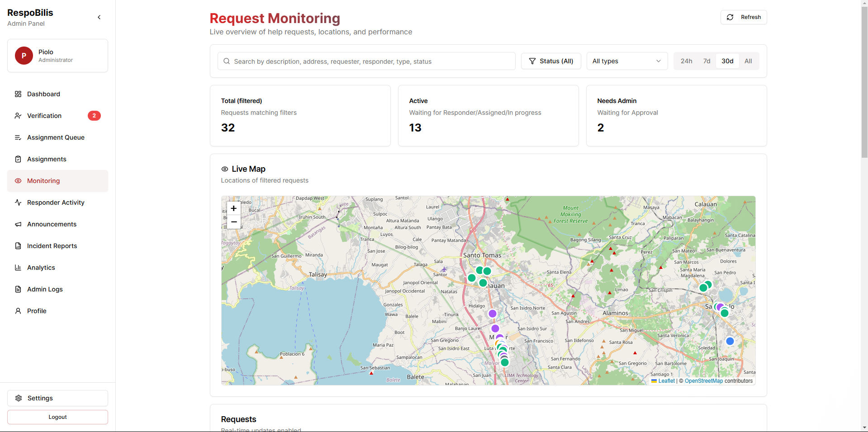This screenshot has height=432, width=868.
Task: Click the page vertical scrollbar
Action: click(864, 81)
